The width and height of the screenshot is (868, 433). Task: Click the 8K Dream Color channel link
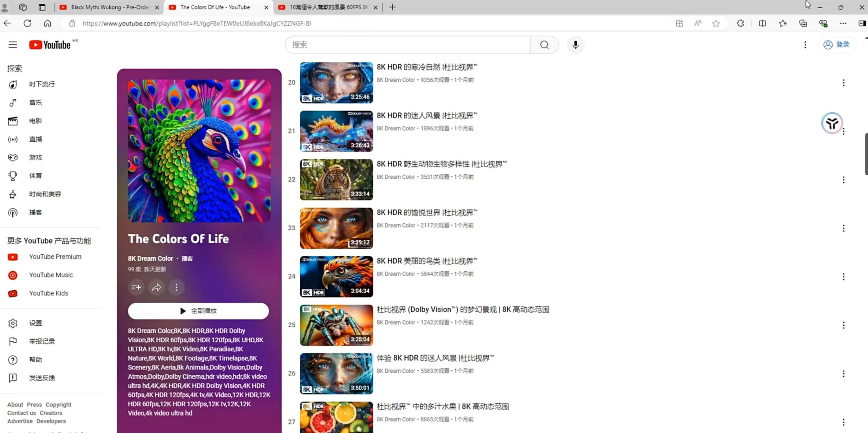coord(150,258)
